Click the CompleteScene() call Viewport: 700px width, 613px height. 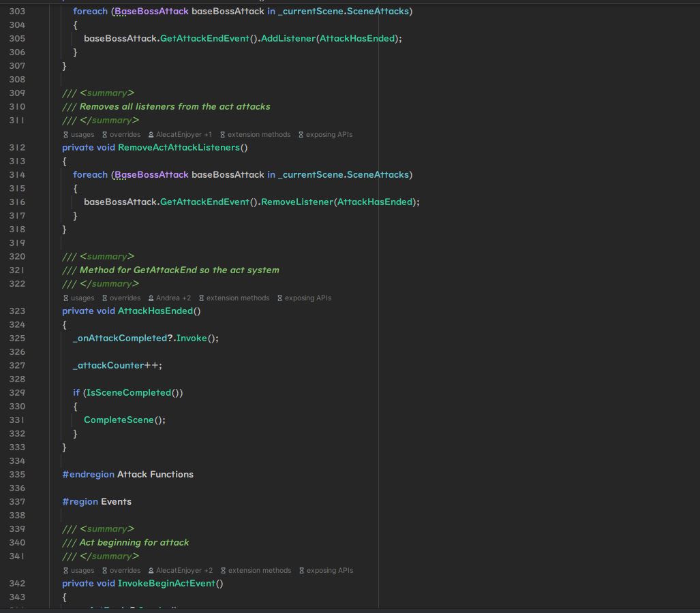(119, 420)
